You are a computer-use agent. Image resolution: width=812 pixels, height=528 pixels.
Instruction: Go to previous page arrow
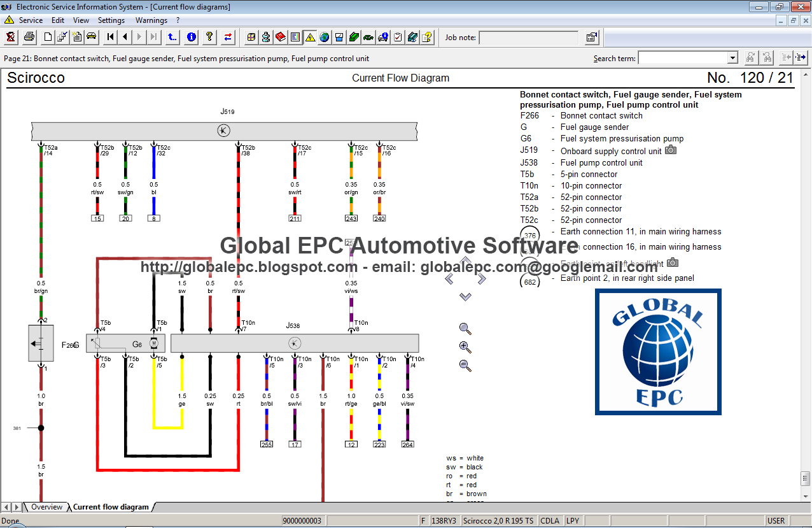pyautogui.click(x=125, y=37)
